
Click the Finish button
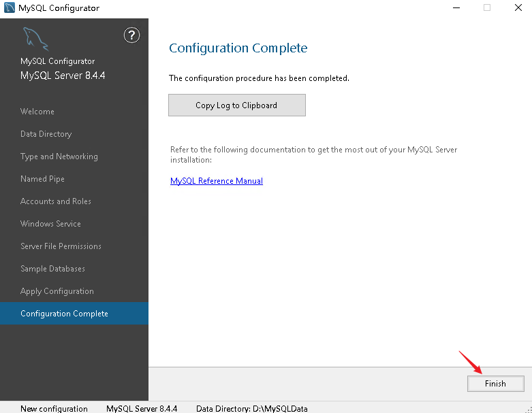(x=495, y=384)
